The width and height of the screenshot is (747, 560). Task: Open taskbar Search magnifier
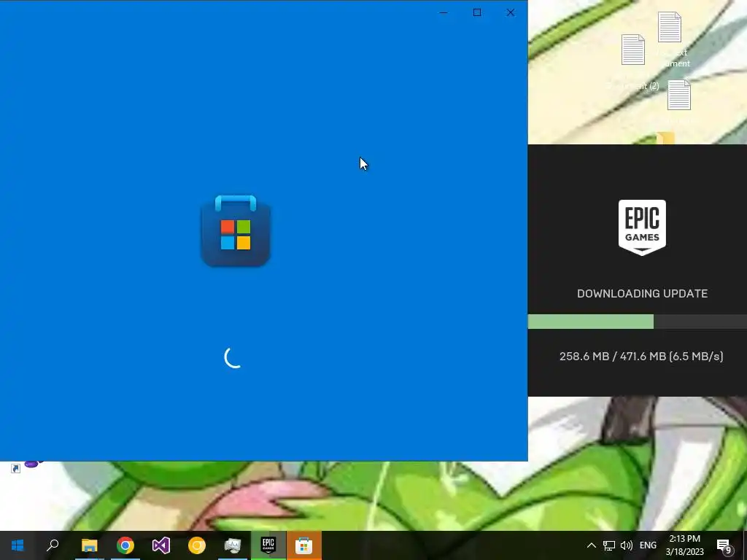tap(53, 545)
